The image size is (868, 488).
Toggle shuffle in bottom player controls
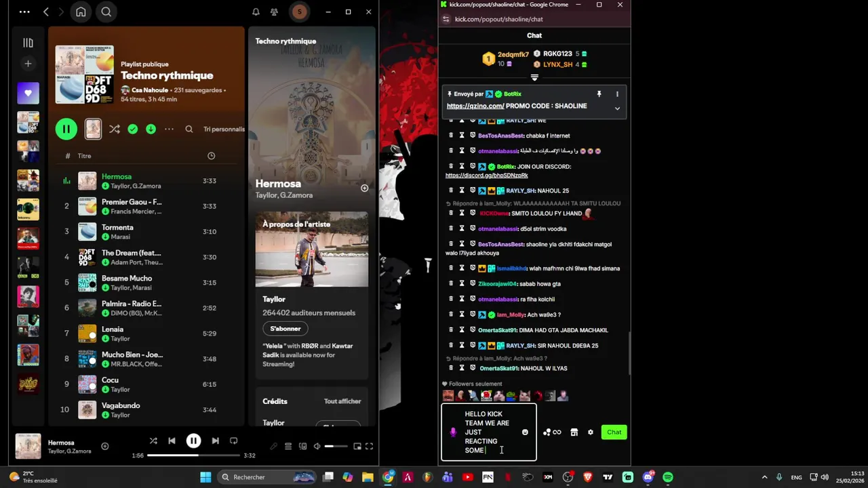click(x=153, y=441)
